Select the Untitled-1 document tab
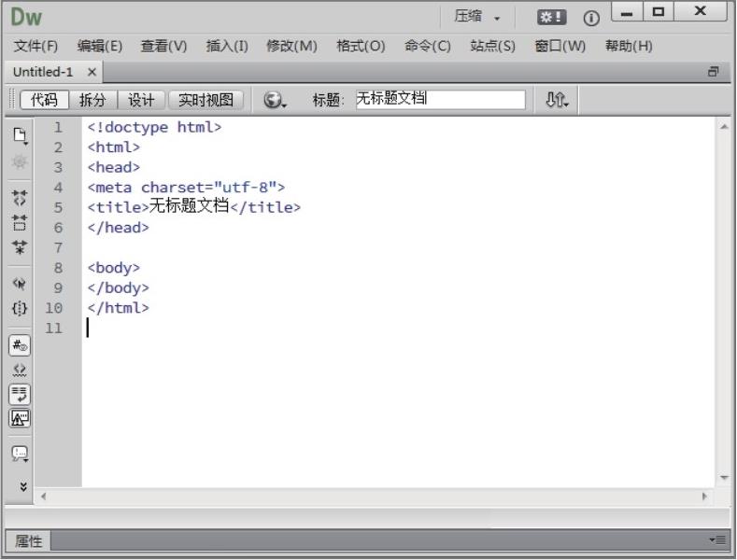The height and width of the screenshot is (560, 737). (x=43, y=73)
